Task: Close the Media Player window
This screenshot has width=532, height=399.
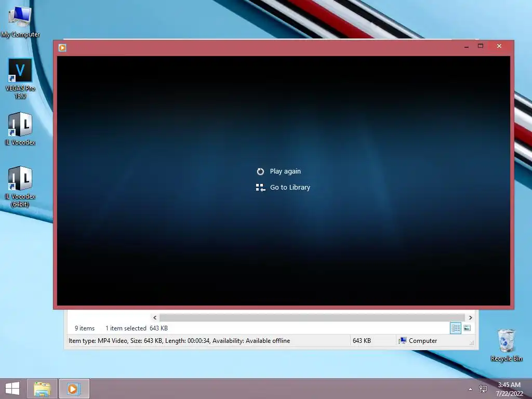Action: 499,46
